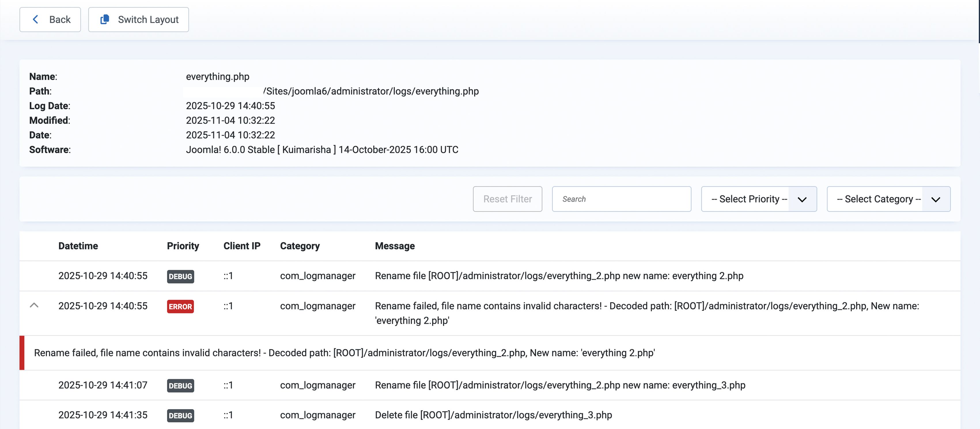The width and height of the screenshot is (980, 429).
Task: Open the Select Category dropdown
Action: tap(878, 199)
